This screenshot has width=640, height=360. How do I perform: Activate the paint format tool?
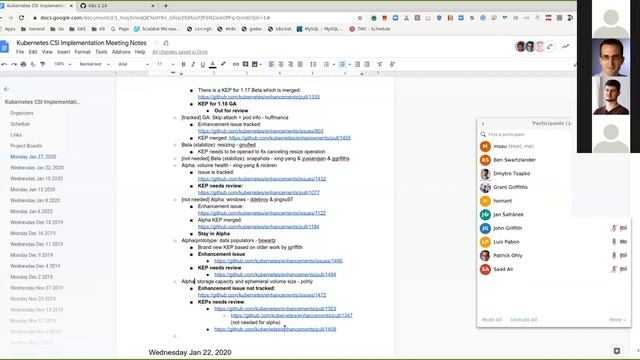pyautogui.click(x=42, y=64)
